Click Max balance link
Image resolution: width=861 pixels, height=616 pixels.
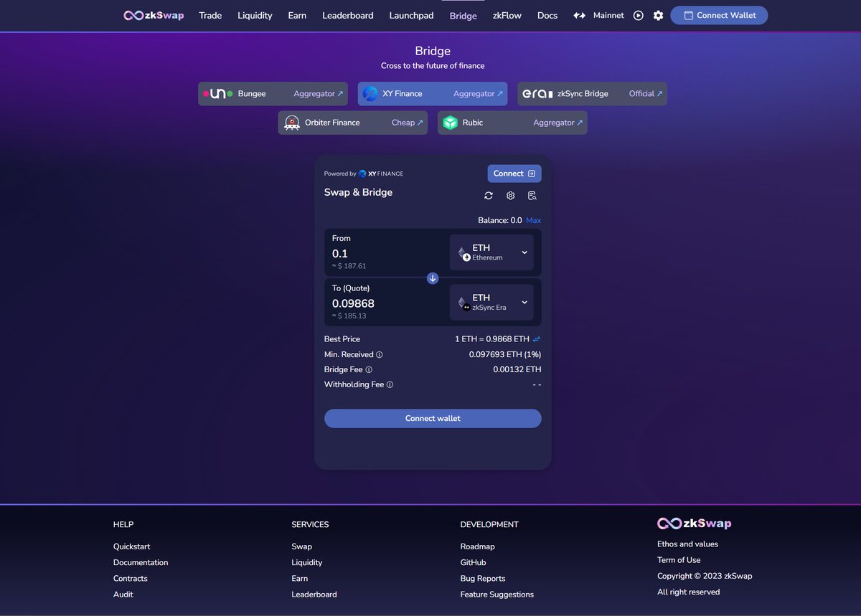pos(534,220)
